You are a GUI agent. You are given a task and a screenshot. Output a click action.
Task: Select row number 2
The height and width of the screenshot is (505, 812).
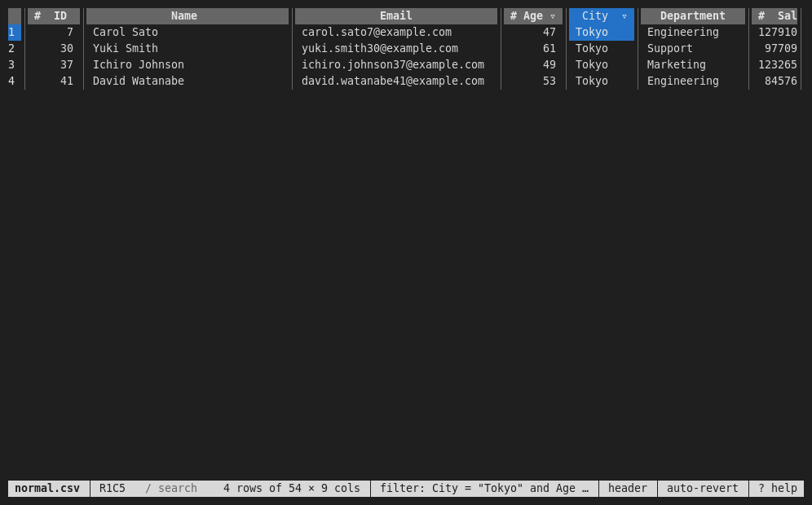point(14,49)
